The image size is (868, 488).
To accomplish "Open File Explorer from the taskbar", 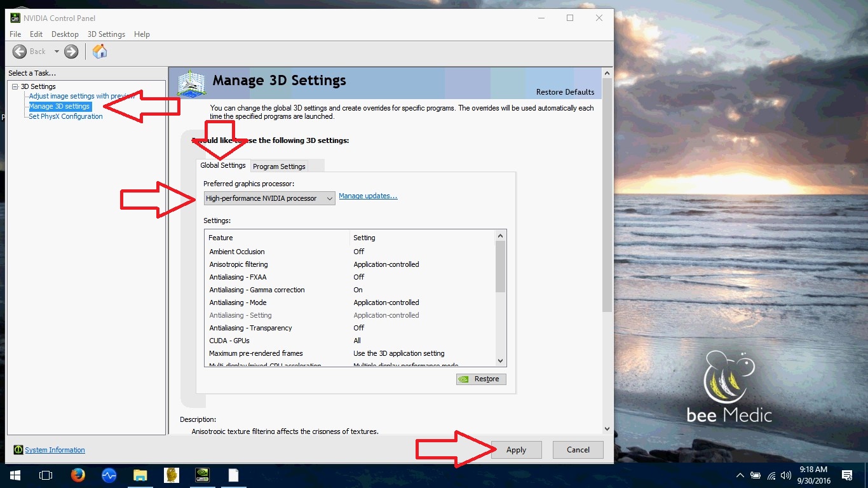I will (x=140, y=475).
